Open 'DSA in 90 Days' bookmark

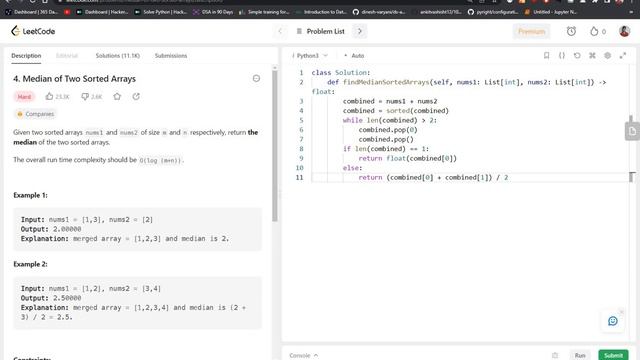pyautogui.click(x=213, y=12)
